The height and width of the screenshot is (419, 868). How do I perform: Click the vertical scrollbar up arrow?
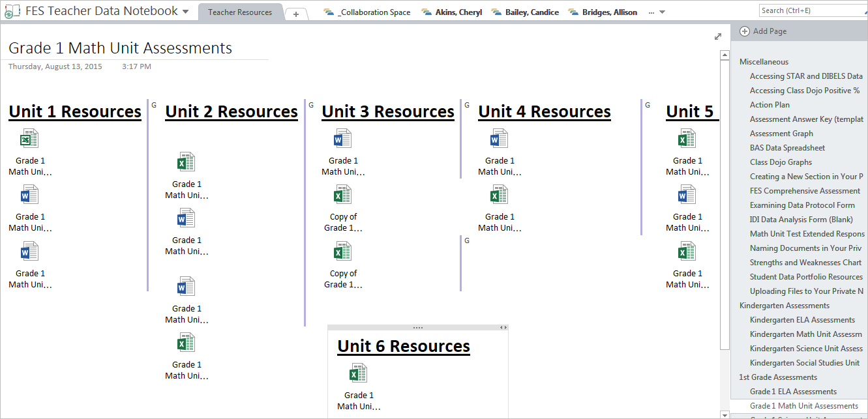tap(725, 56)
